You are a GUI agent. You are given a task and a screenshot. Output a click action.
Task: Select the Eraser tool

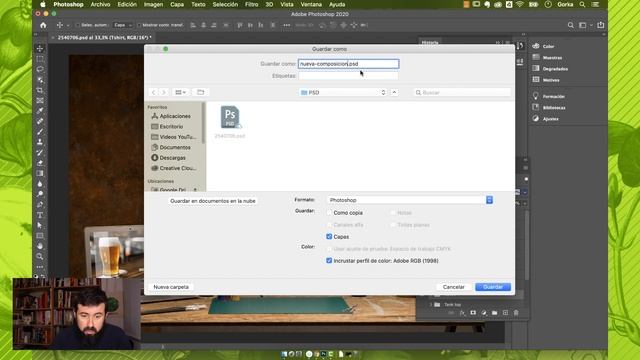pos(40,163)
